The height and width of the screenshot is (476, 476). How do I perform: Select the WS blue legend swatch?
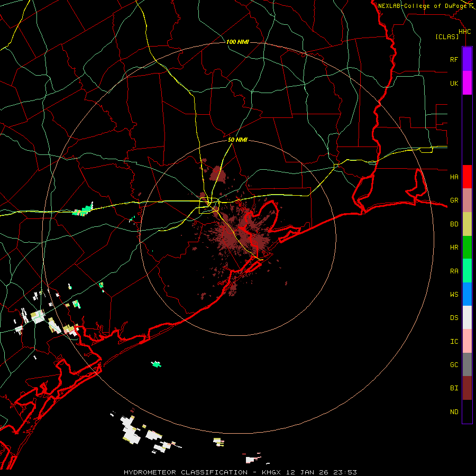click(x=467, y=294)
